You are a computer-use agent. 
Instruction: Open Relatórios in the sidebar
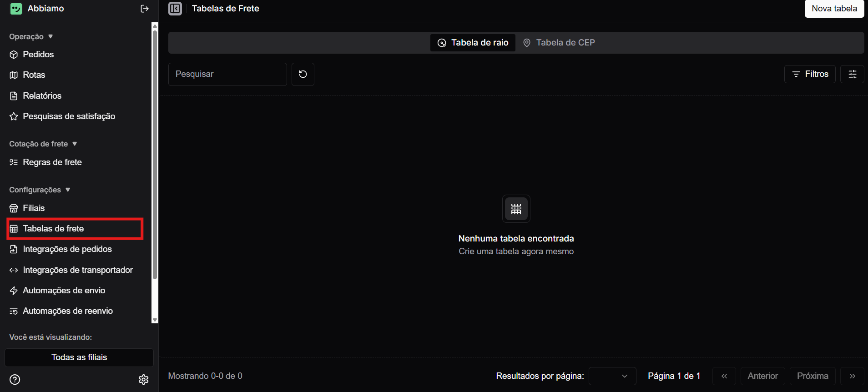click(x=42, y=96)
